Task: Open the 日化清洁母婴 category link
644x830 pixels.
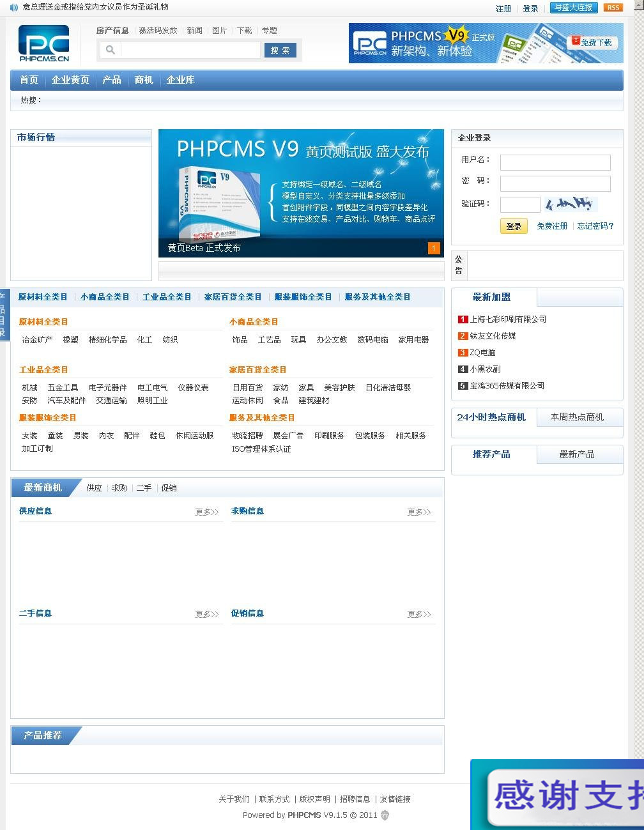Action: (388, 388)
